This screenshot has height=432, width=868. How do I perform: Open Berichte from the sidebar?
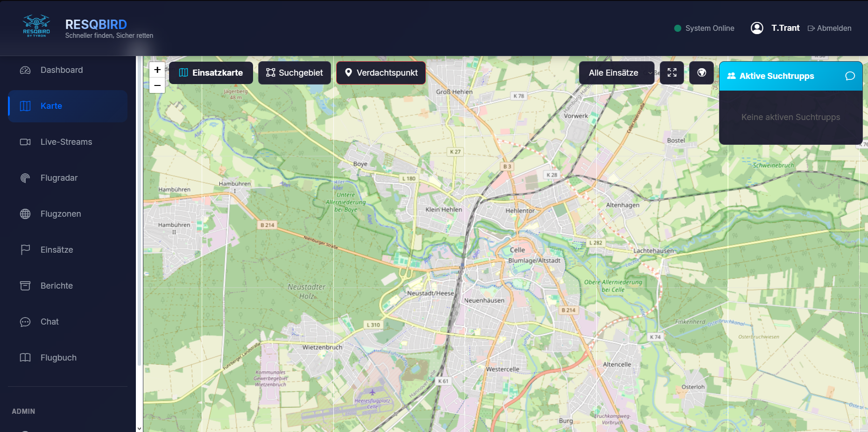click(x=56, y=286)
